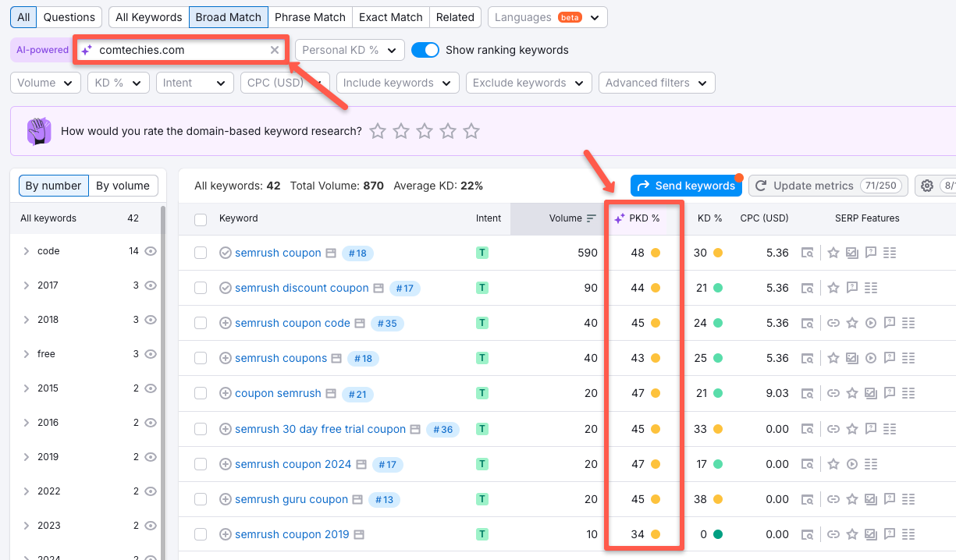Check the checkbox next to semrush discount coupon
The image size is (956, 560).
[201, 288]
